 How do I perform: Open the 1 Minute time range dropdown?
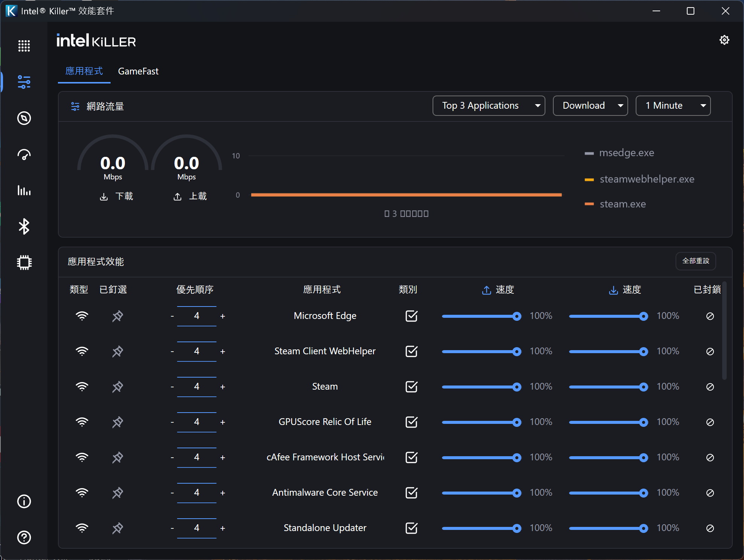(673, 106)
